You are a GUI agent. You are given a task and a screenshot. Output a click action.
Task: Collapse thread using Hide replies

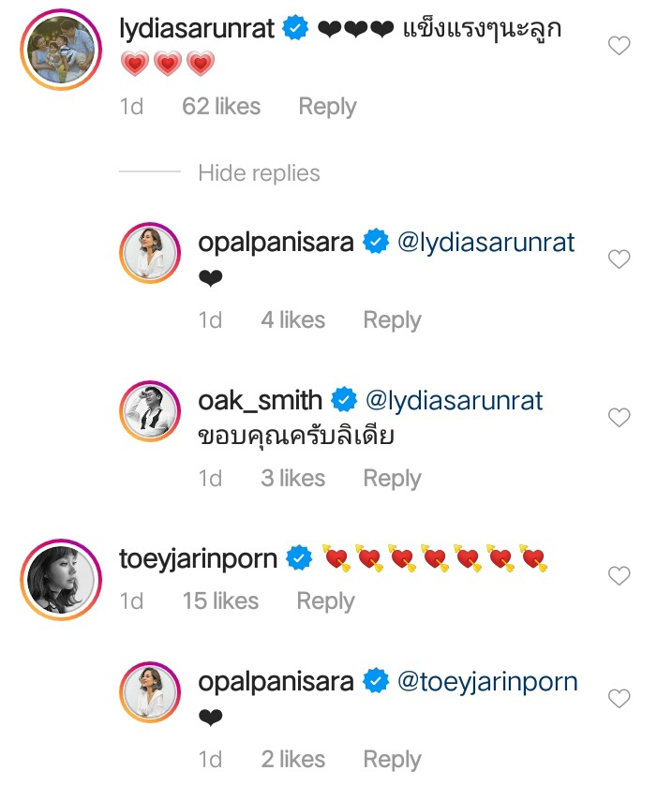(259, 173)
